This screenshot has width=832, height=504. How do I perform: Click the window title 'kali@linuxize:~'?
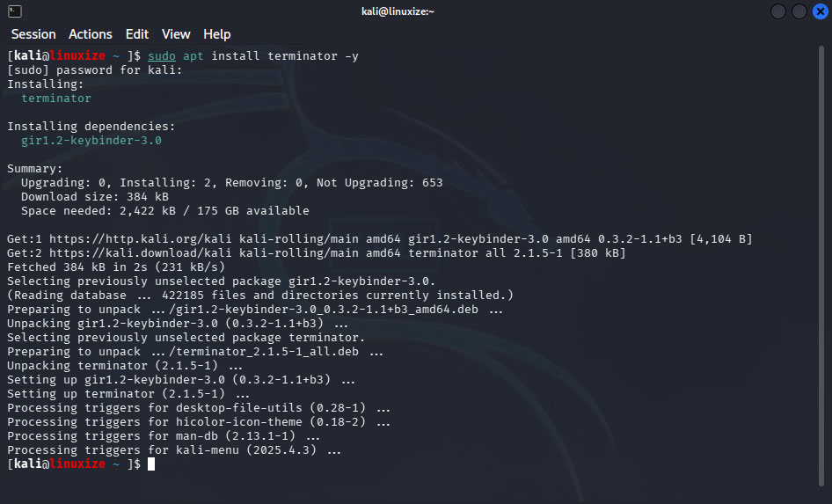pyautogui.click(x=398, y=11)
